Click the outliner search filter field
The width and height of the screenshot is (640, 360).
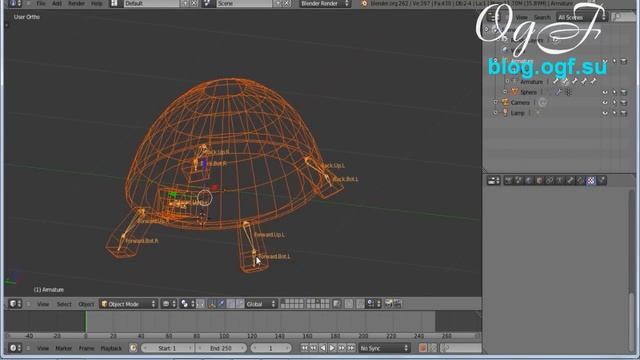(x=624, y=17)
